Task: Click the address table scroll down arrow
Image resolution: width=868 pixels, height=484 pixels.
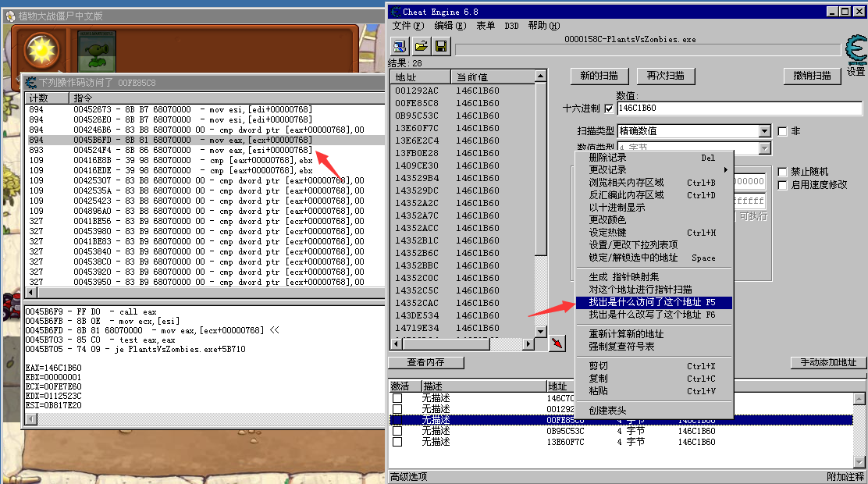Action: point(859,461)
